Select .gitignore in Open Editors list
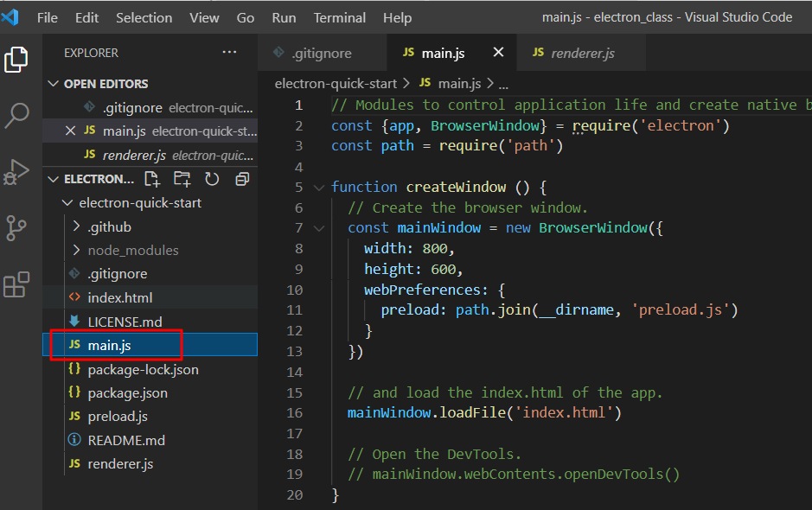 150,108
